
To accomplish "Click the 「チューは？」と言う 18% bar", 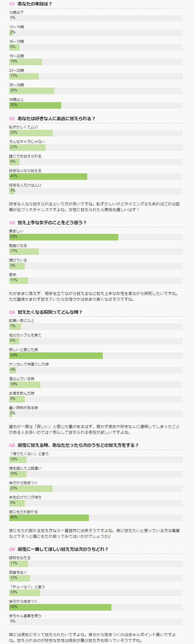I will (x=24, y=592).
